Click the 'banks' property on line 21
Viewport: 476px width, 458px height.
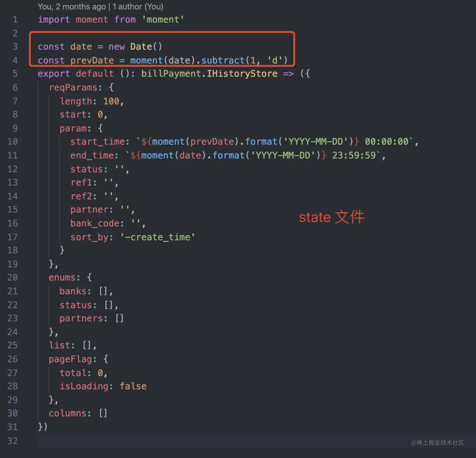click(73, 291)
